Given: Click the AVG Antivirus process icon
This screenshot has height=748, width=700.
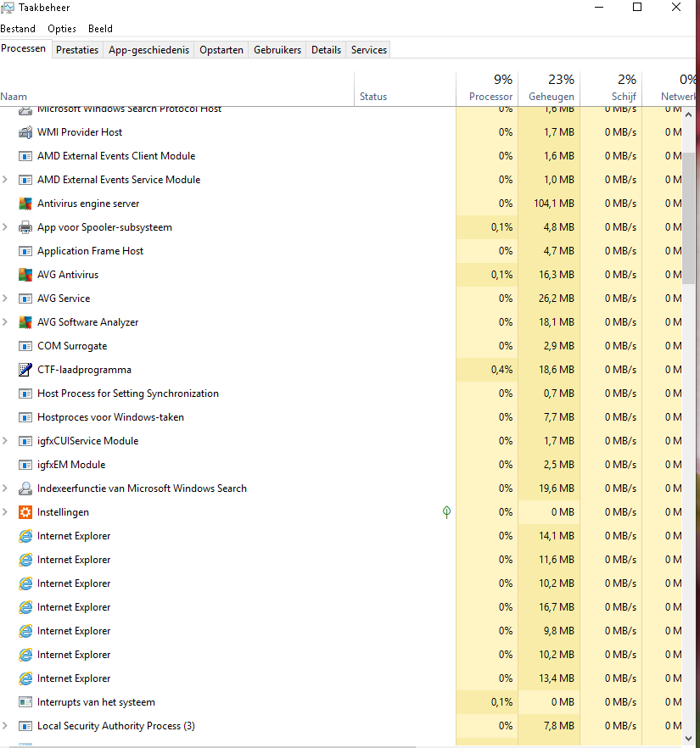Looking at the screenshot, I should [25, 275].
